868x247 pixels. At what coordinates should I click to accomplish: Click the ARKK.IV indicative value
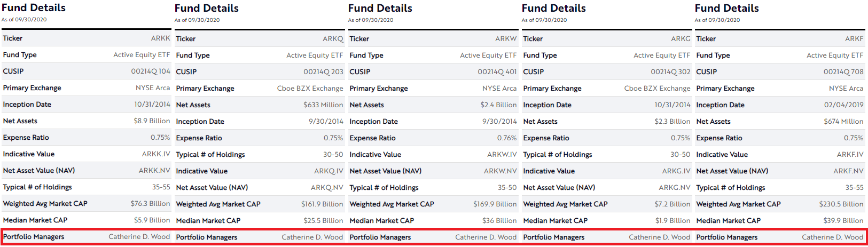[156, 154]
